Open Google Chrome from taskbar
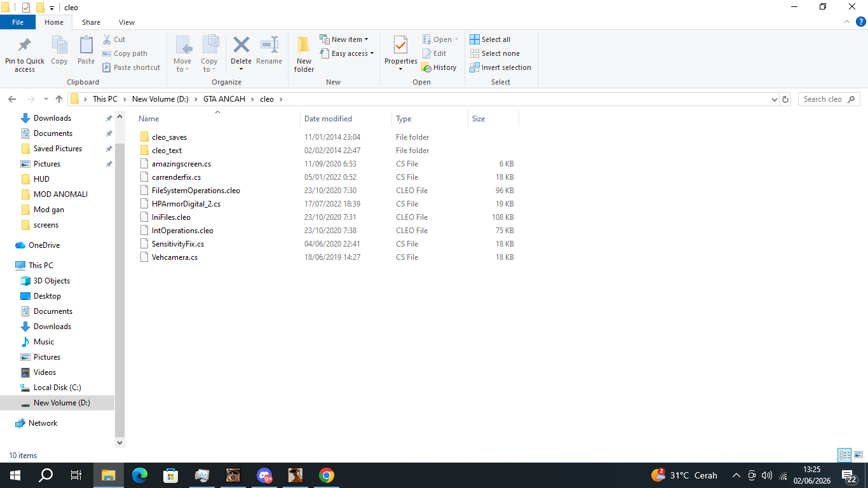The height and width of the screenshot is (488, 868). coord(327,475)
